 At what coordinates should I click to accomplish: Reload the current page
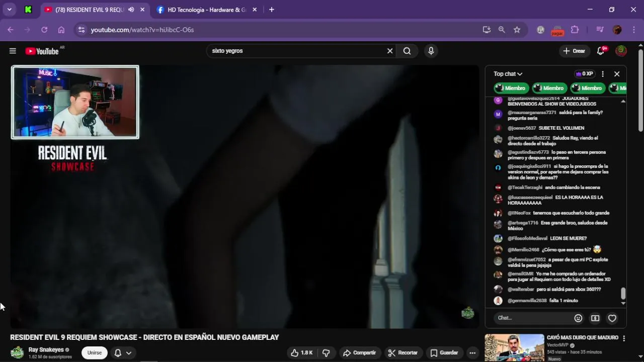click(44, 30)
